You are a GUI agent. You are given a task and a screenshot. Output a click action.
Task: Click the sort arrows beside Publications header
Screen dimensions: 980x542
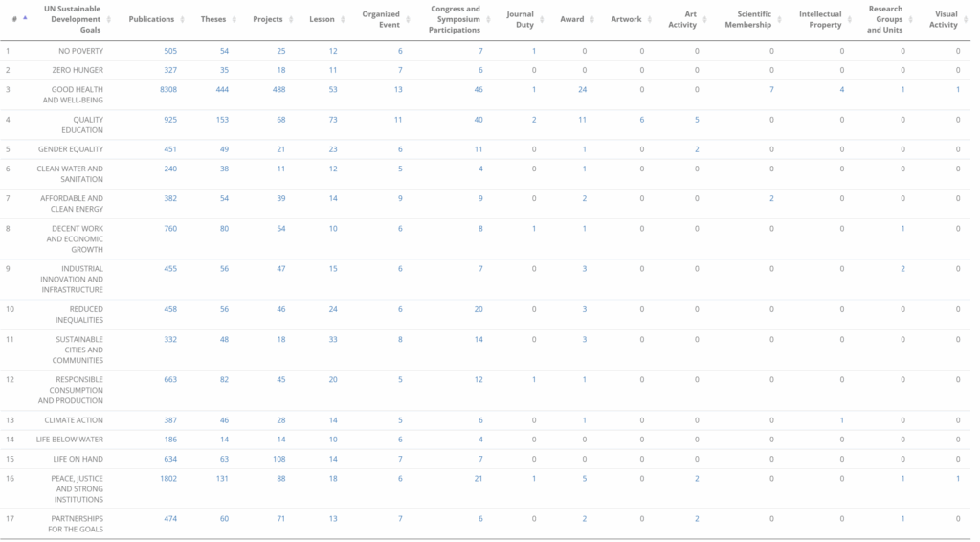184,19
